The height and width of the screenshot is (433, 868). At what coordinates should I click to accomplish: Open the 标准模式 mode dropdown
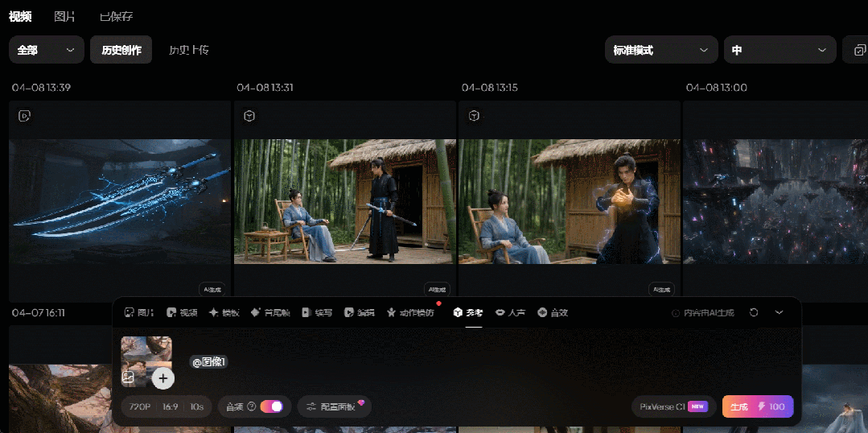point(661,50)
